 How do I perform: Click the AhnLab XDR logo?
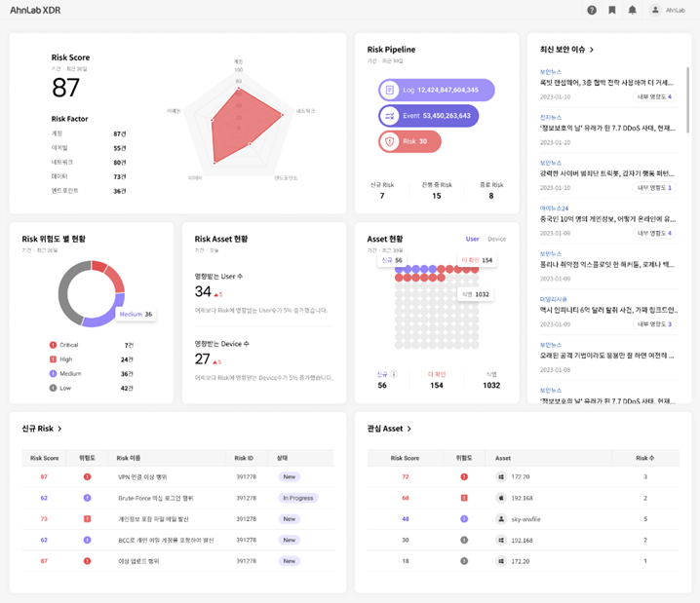click(35, 11)
